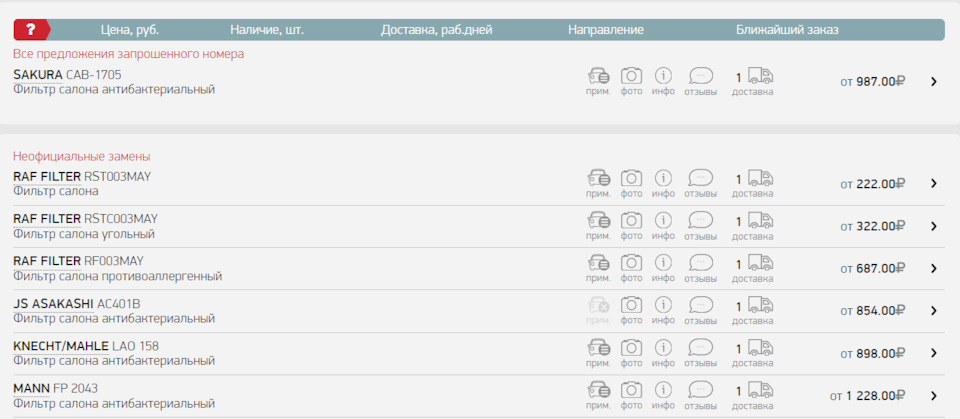Read reviews for JS ASAKASHI AC401B
Viewport: 960px width, 419px height.
[x=700, y=305]
